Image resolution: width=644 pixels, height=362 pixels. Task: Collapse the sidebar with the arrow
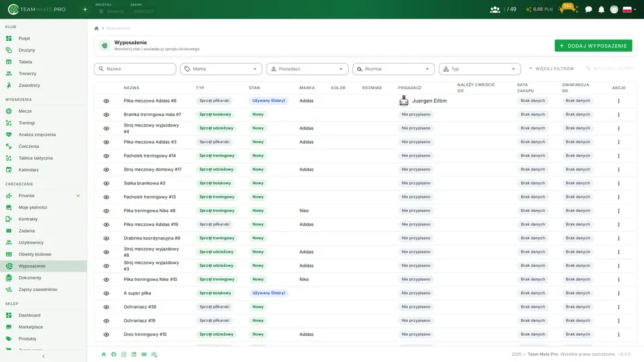[x=44, y=356]
